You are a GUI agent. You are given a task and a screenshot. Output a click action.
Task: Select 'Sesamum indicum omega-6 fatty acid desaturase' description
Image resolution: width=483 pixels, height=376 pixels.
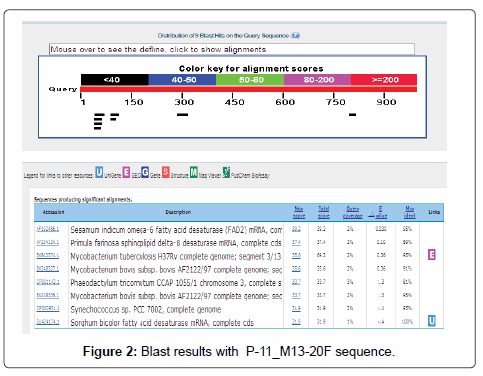(x=176, y=230)
